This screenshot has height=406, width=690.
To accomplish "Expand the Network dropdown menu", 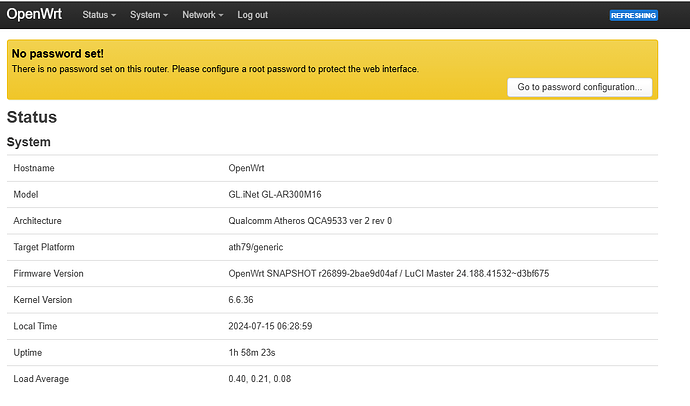I will tap(203, 16).
